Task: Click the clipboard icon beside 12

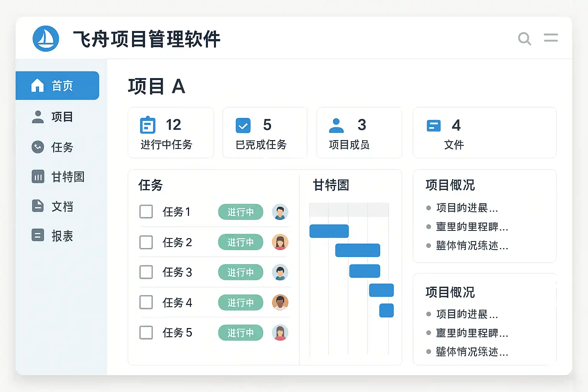Action: [148, 125]
